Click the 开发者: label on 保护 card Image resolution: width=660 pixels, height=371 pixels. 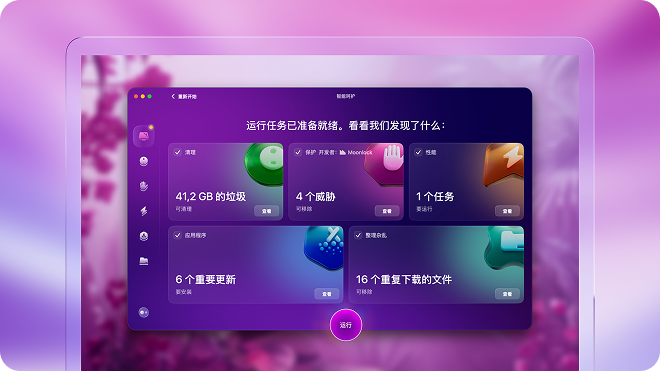[x=328, y=152]
